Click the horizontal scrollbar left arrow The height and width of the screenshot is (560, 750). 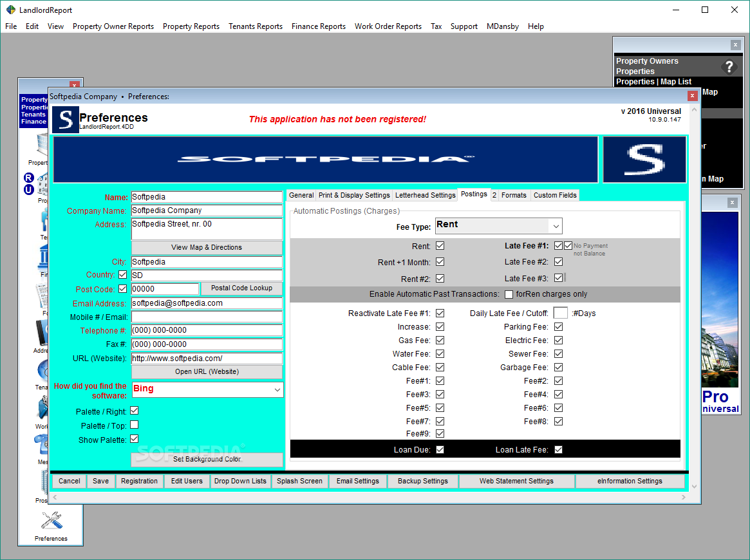(55, 498)
